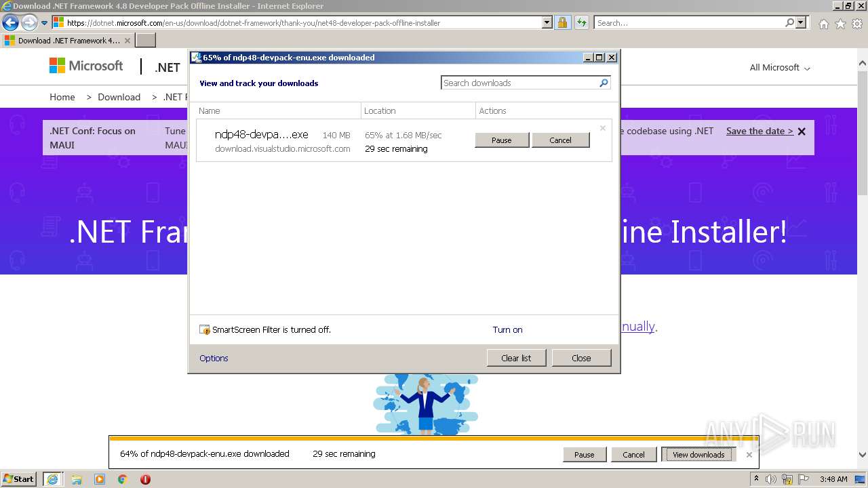Viewport: 868px width, 488px height.
Task: Cancel the download in downloads dialog
Action: coord(560,140)
